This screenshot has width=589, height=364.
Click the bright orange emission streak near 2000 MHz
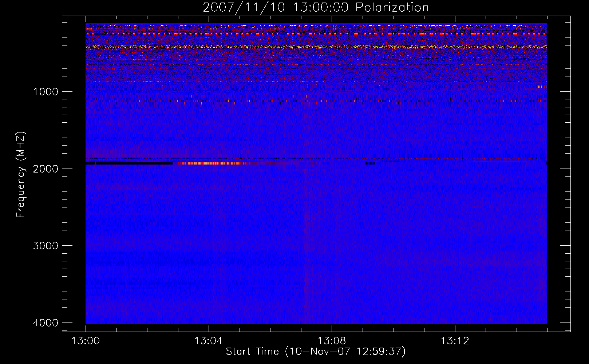pos(213,163)
